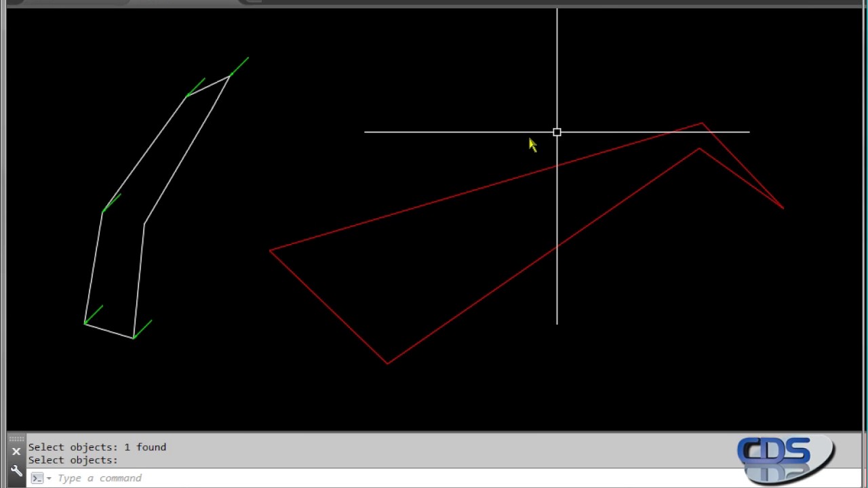Close the command line window with the X

(x=16, y=451)
